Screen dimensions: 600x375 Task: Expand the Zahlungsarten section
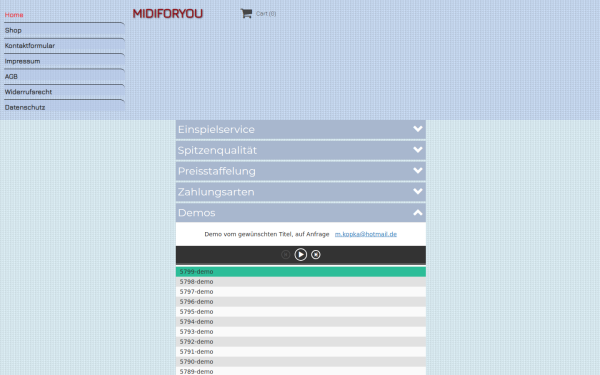[301, 192]
